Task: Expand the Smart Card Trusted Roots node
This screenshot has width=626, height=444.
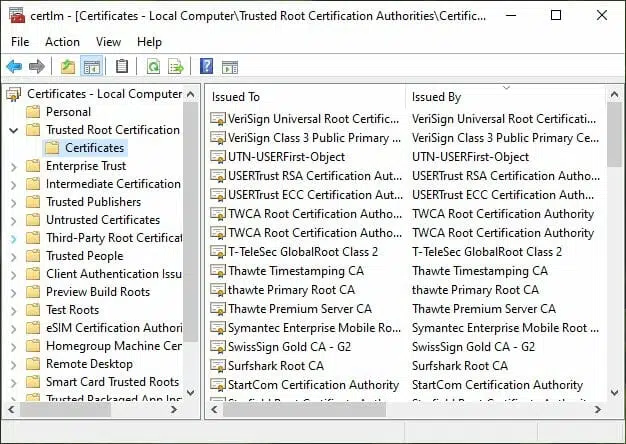Action: 14,382
